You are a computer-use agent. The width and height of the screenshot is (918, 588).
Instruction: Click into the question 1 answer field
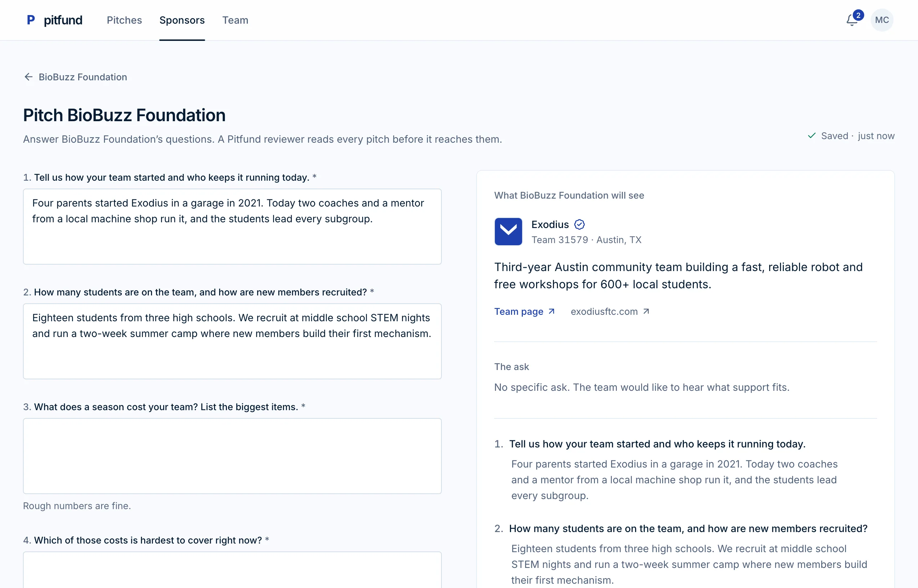(x=232, y=227)
